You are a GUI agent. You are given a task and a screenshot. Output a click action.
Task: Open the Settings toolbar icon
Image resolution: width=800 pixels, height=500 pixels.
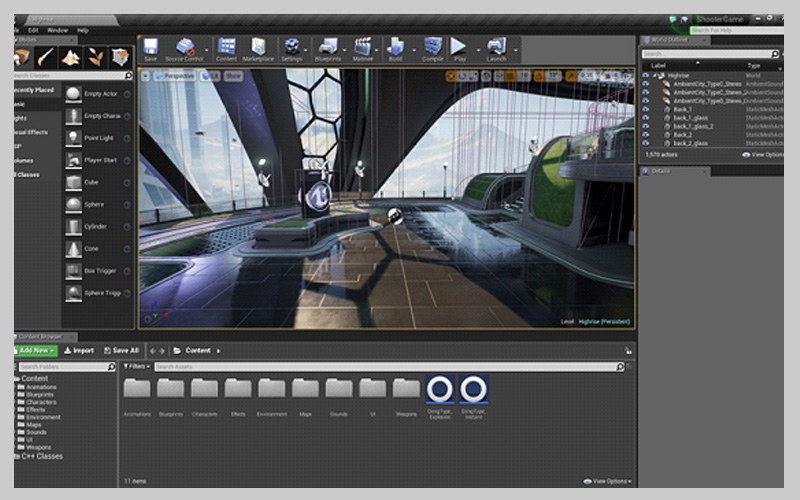(291, 49)
